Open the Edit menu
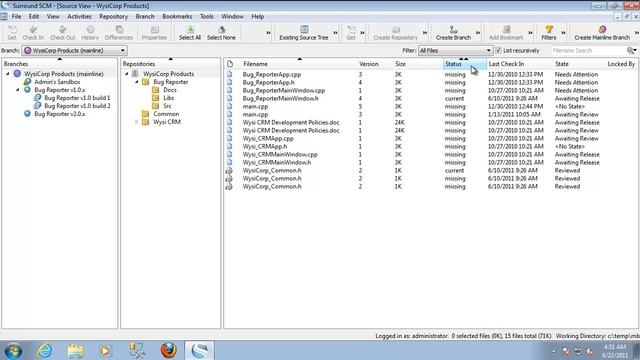 coord(34,17)
